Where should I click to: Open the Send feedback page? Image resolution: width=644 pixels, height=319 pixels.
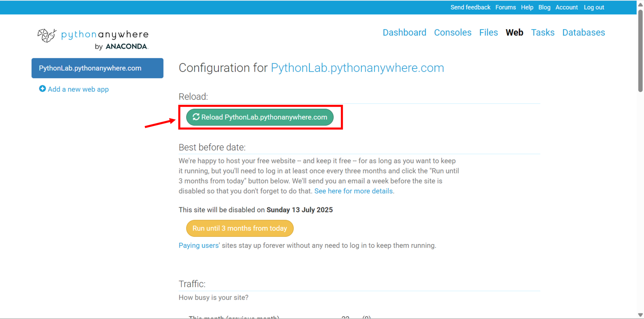[x=470, y=7]
